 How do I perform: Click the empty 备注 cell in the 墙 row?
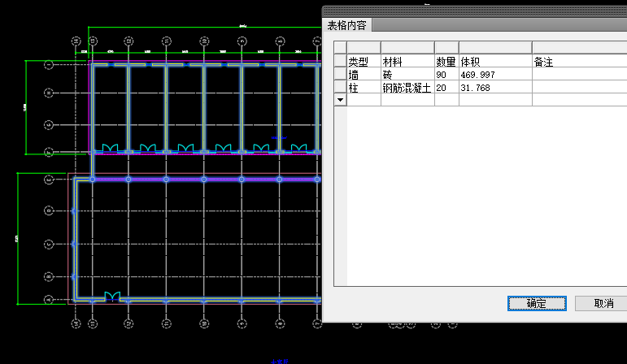[577, 75]
